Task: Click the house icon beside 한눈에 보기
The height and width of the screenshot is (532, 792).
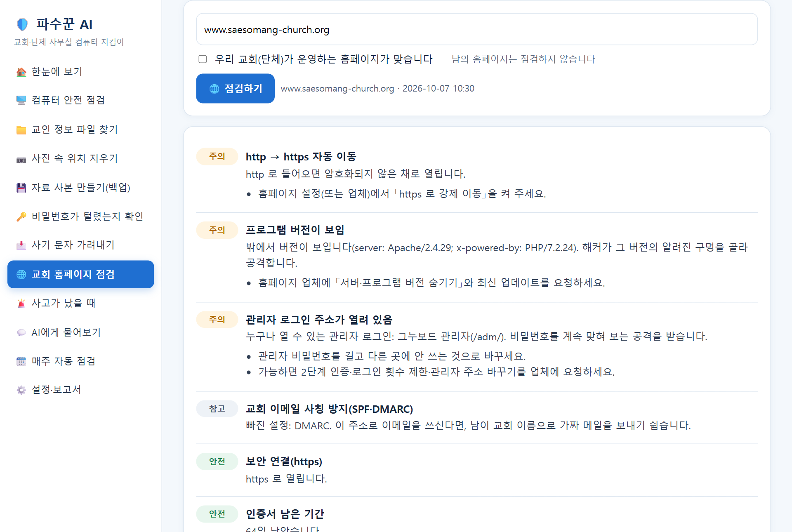Action: click(x=21, y=72)
